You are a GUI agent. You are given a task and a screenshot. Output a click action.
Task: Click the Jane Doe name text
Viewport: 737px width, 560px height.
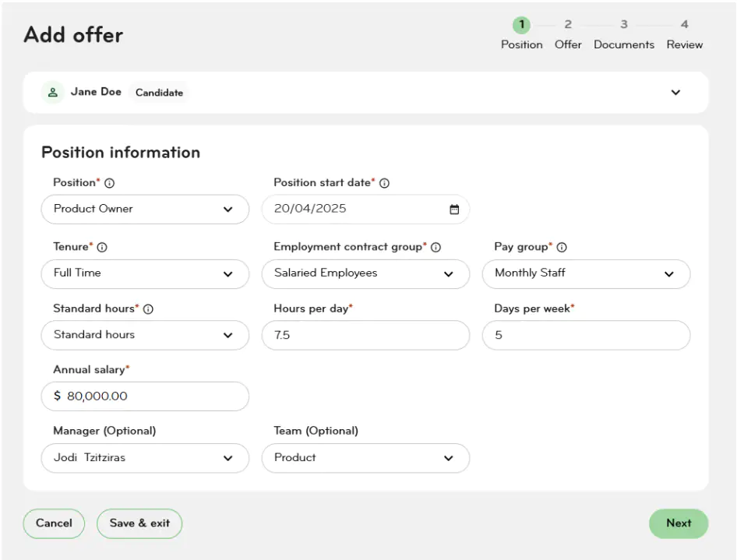tap(96, 92)
